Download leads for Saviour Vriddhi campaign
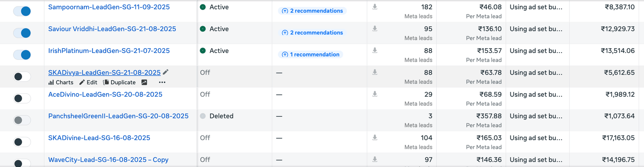Viewport: 644px width, 167px height. click(x=375, y=29)
